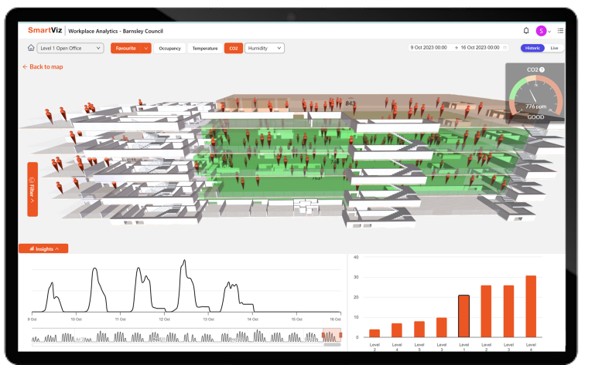Screen dimensions: 595x365
Task: Click the GOOD status label on gauge
Action: [535, 117]
